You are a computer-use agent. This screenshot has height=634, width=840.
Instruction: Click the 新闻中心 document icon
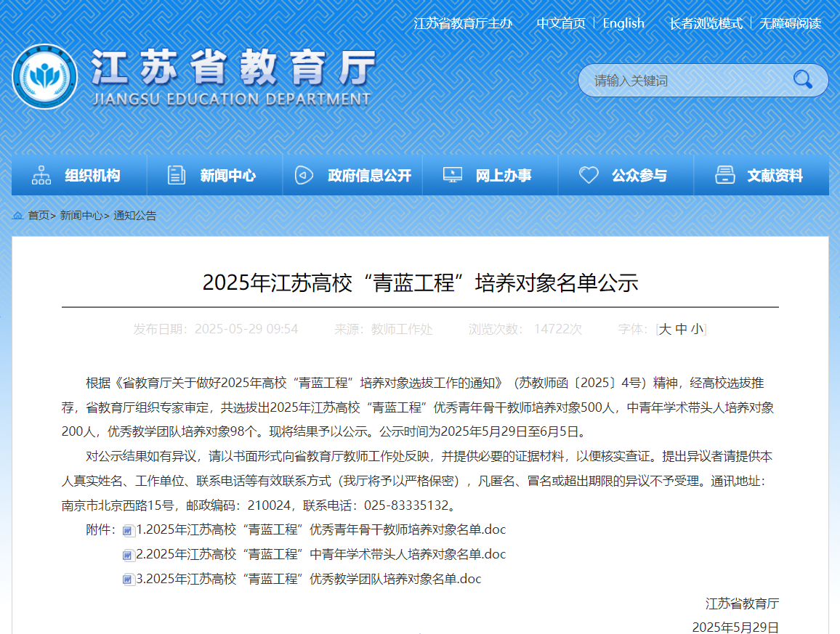coord(177,175)
